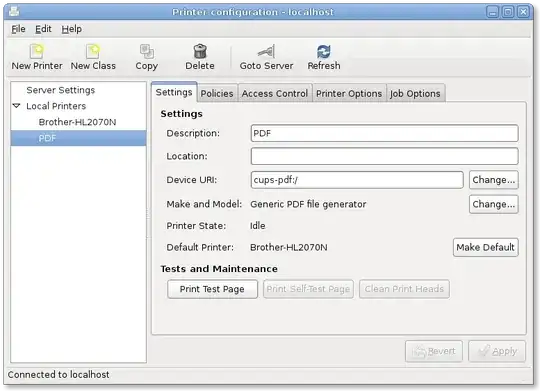Click the New Class toolbar icon

(93, 52)
